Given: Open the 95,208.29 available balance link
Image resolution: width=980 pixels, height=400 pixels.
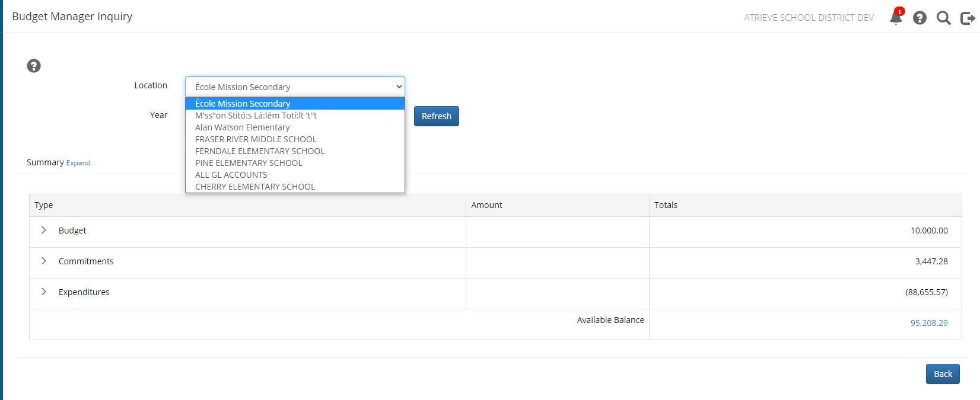Looking at the screenshot, I should [x=928, y=323].
